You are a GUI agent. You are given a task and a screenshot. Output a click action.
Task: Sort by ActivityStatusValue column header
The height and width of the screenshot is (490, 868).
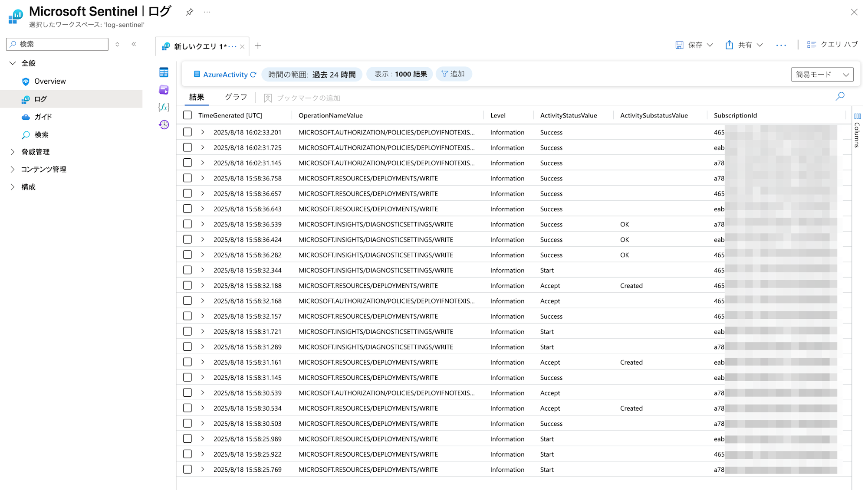pyautogui.click(x=569, y=115)
